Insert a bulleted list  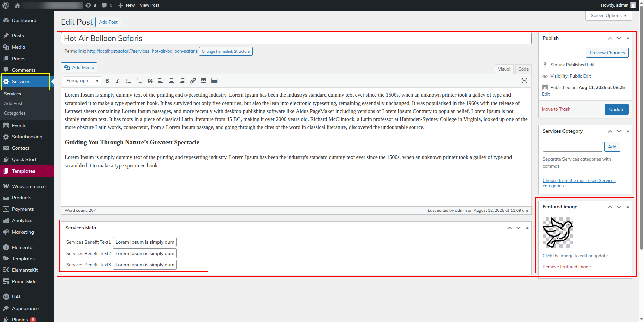[128, 81]
